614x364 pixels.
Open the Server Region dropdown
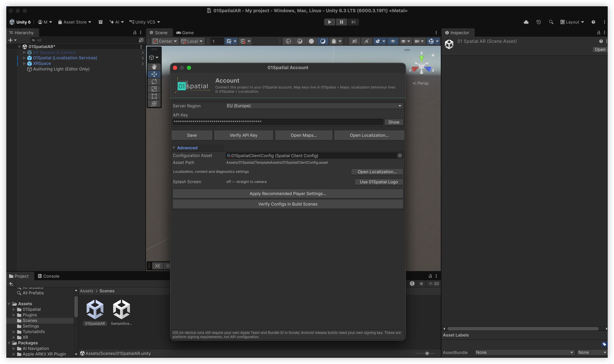(x=314, y=106)
